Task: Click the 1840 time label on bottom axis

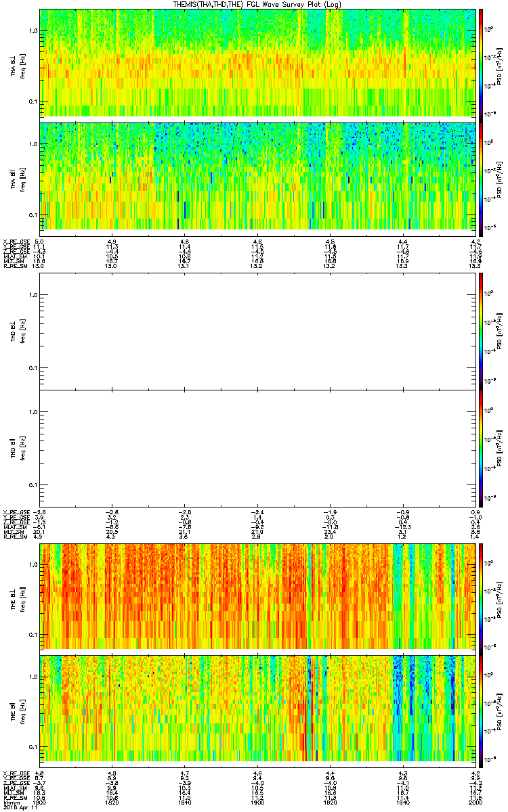Action: (184, 801)
